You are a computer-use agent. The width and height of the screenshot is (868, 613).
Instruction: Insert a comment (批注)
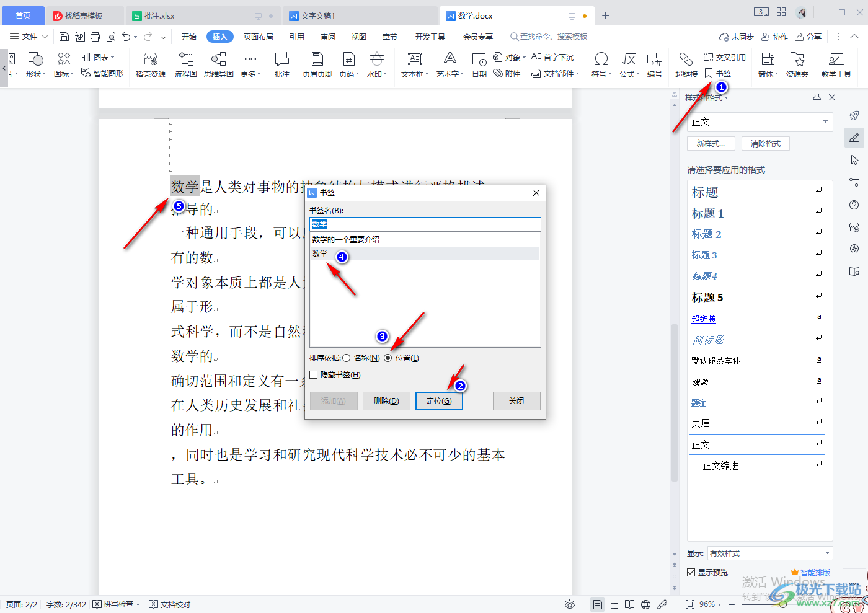click(282, 65)
